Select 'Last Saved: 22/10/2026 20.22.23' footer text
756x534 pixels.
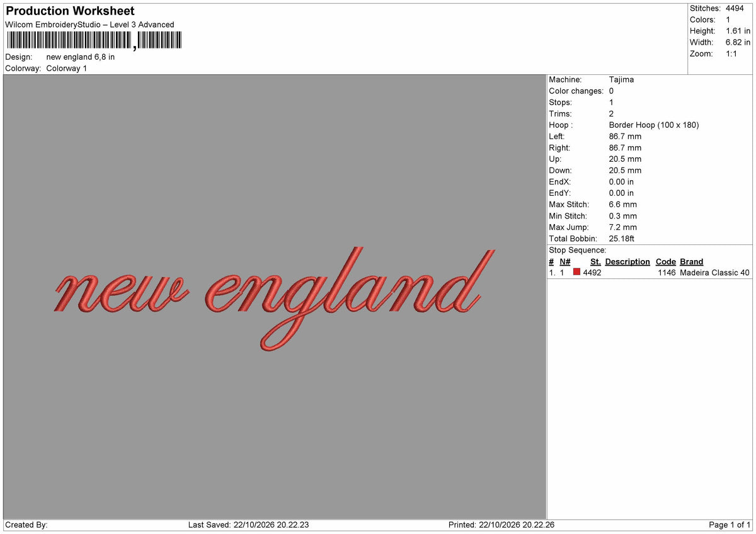[249, 525]
